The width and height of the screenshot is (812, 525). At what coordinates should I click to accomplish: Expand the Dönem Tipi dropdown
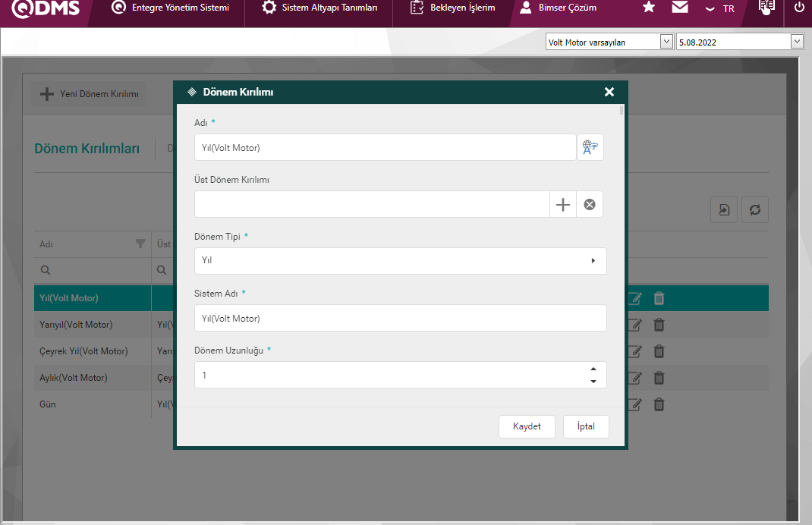[593, 260]
